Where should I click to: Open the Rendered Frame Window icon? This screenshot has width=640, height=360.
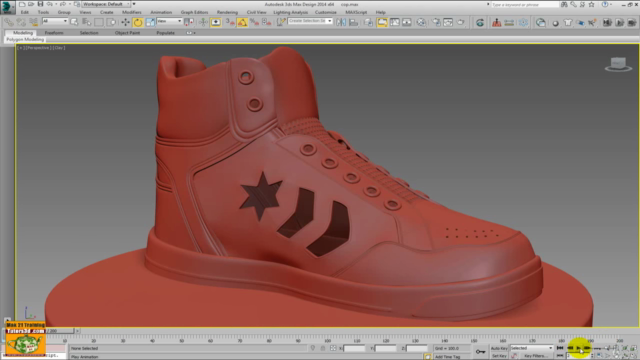pos(448,22)
